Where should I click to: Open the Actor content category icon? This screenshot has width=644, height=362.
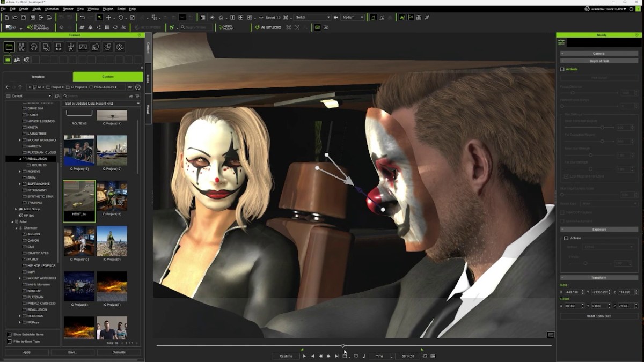(x=21, y=47)
